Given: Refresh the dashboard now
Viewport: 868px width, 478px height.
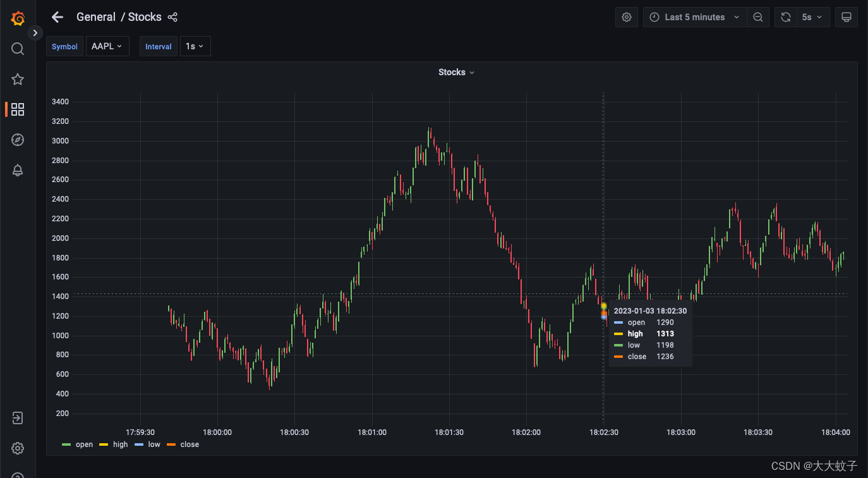Looking at the screenshot, I should 786,17.
